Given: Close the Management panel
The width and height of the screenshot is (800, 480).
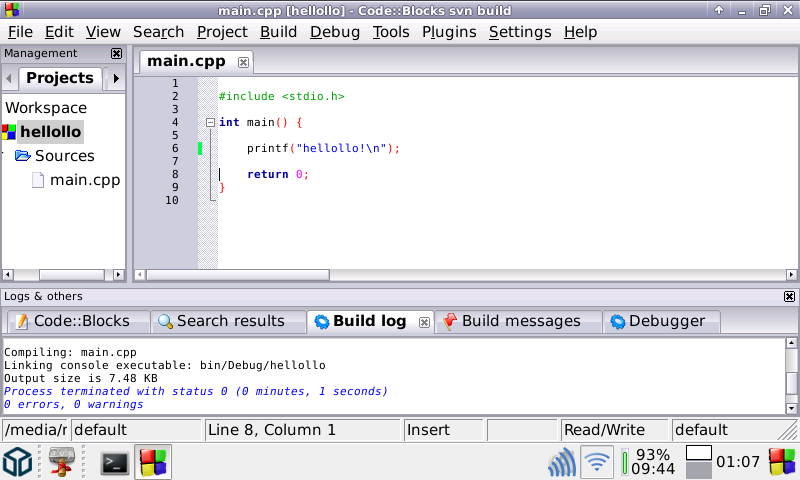Looking at the screenshot, I should (x=116, y=54).
